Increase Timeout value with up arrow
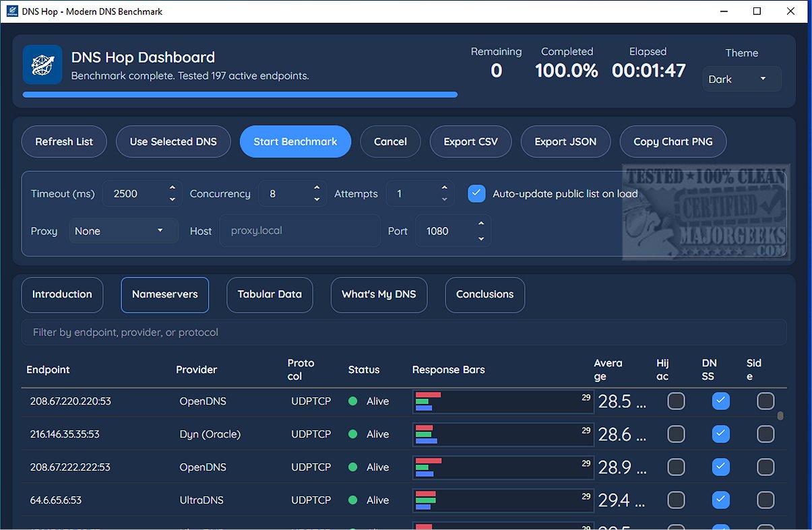812x530 pixels. click(x=173, y=189)
